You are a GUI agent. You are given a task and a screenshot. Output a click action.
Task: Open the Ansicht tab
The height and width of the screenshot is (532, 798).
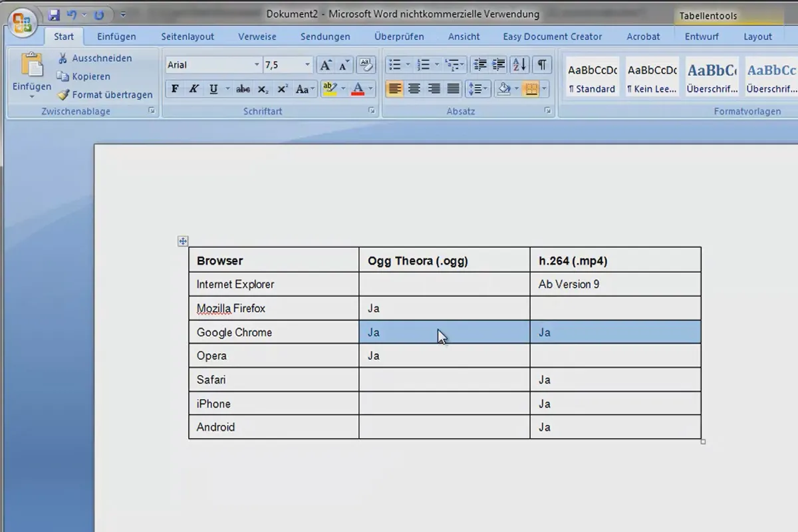pos(464,37)
